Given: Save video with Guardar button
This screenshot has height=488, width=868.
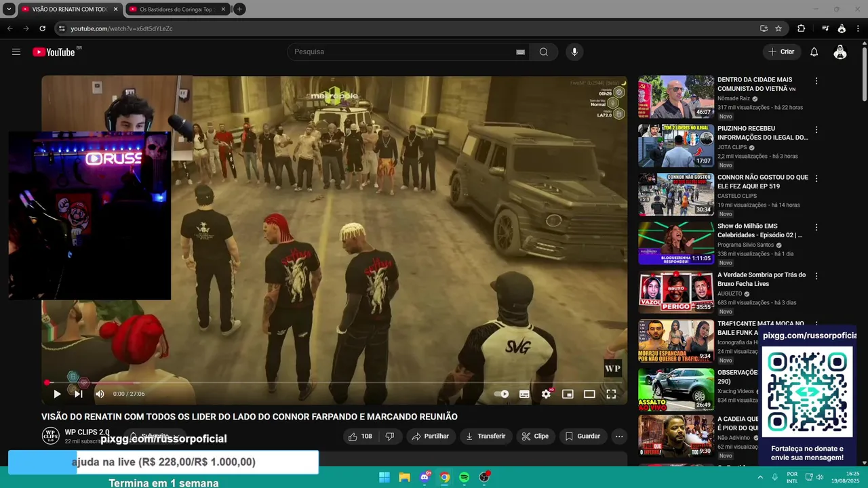Looking at the screenshot, I should click(x=583, y=436).
